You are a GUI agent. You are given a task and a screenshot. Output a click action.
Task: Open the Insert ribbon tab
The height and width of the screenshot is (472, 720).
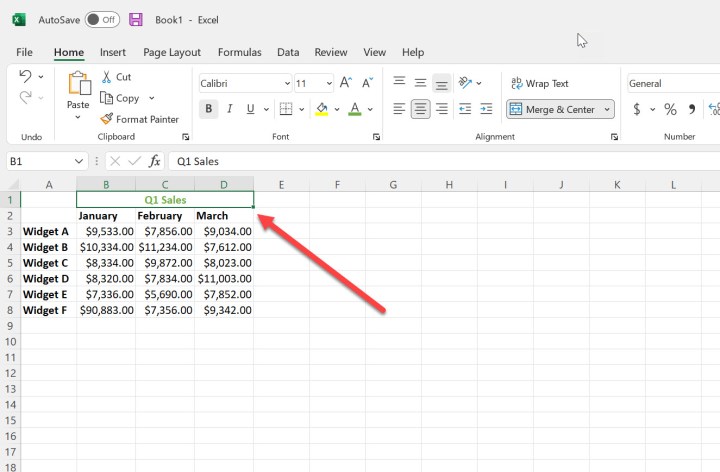coord(113,52)
